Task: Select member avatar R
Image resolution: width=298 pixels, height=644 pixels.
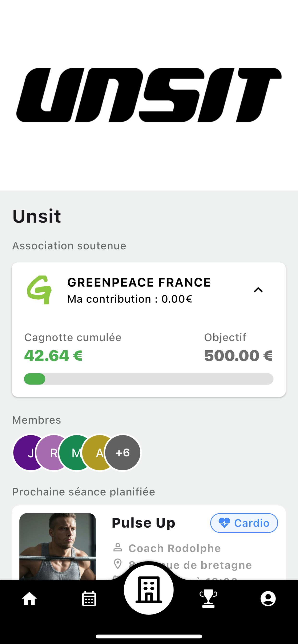Action: (54, 453)
